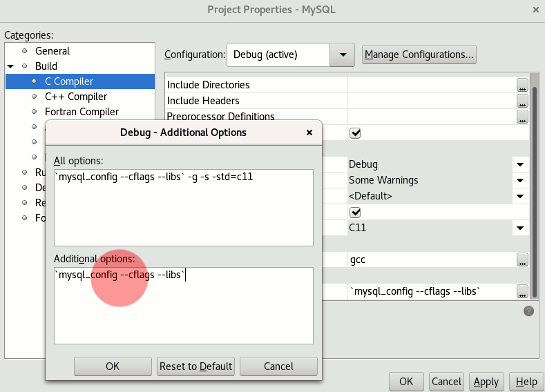The width and height of the screenshot is (545, 392).
Task: Open Include Headers browse ellipsis button
Action: coord(522,101)
